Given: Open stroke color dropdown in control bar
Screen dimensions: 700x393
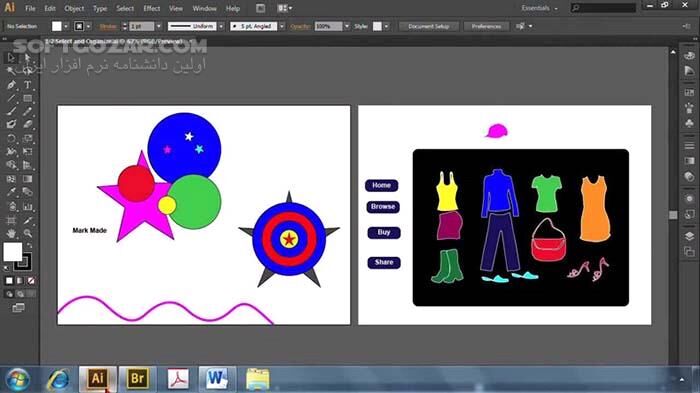Looking at the screenshot, I should tap(88, 26).
